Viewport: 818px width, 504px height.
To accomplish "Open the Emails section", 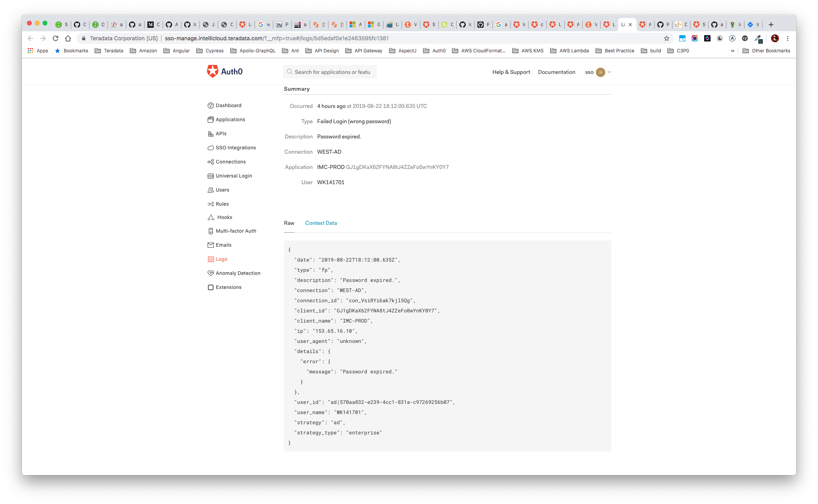I will pos(224,245).
